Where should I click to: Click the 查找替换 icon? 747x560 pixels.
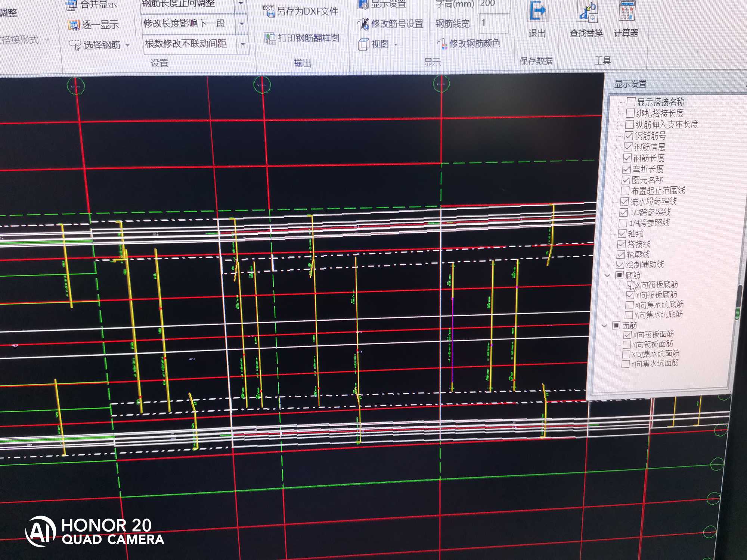click(x=587, y=12)
